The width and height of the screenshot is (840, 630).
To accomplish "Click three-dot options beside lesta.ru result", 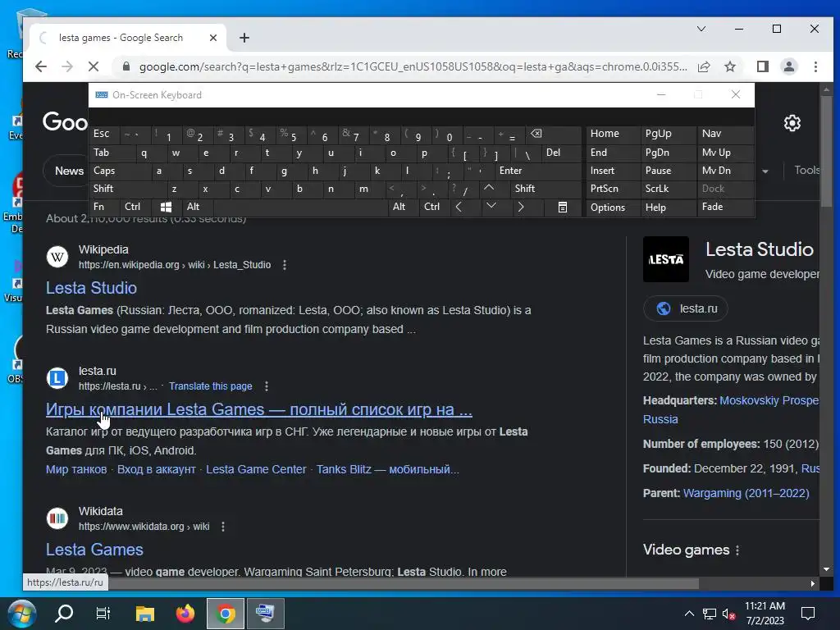I will (267, 386).
